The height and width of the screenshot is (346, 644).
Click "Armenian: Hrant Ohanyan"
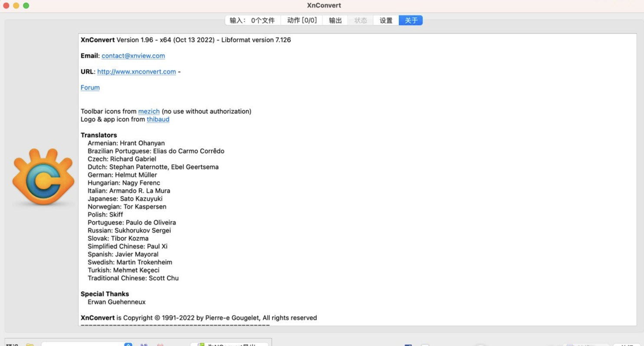[x=126, y=143]
